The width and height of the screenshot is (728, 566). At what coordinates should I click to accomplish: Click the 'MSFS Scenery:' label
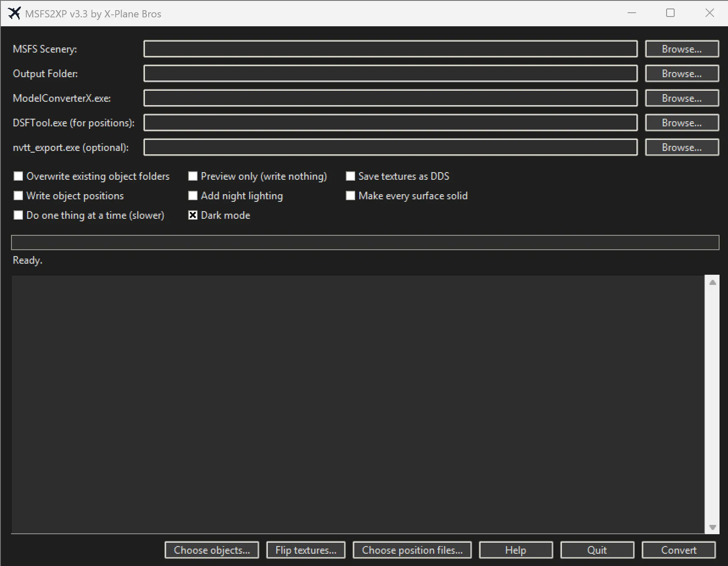pos(45,49)
